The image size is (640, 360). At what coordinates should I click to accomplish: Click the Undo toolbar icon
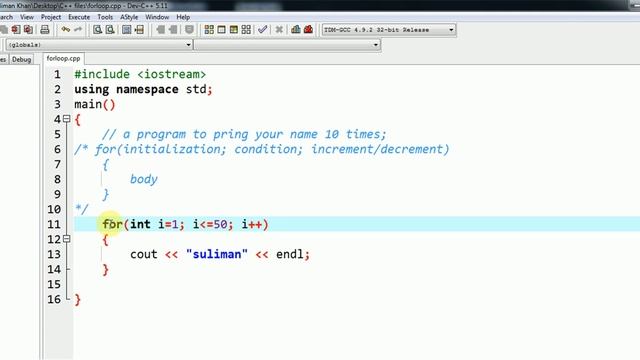66,29
